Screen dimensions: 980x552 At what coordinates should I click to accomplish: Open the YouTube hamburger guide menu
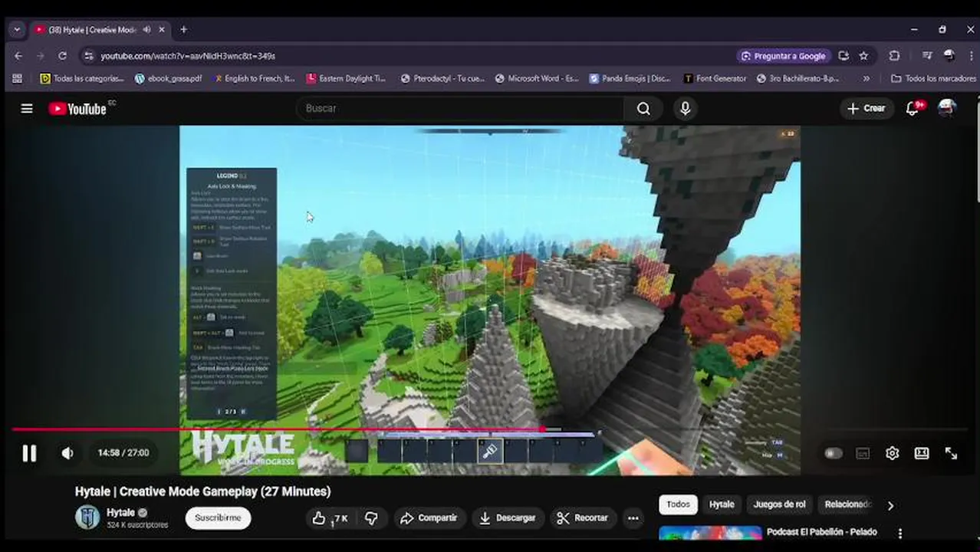click(27, 108)
